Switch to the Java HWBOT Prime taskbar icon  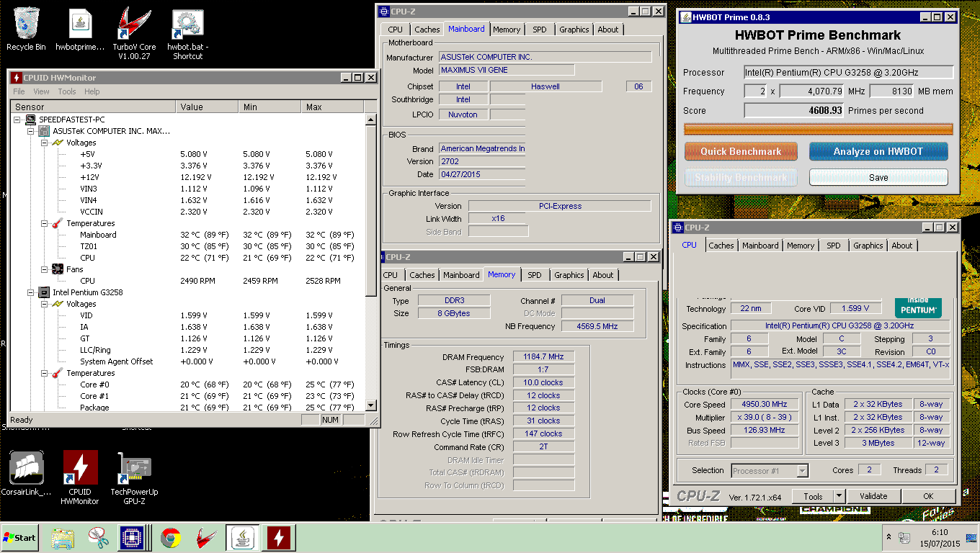pos(243,538)
